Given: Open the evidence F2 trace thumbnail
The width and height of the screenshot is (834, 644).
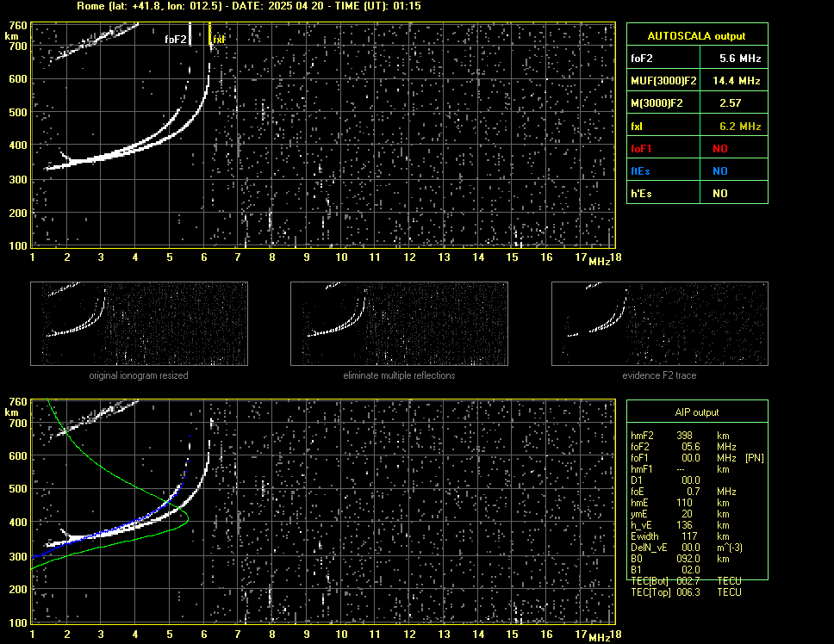Looking at the screenshot, I should click(x=660, y=324).
